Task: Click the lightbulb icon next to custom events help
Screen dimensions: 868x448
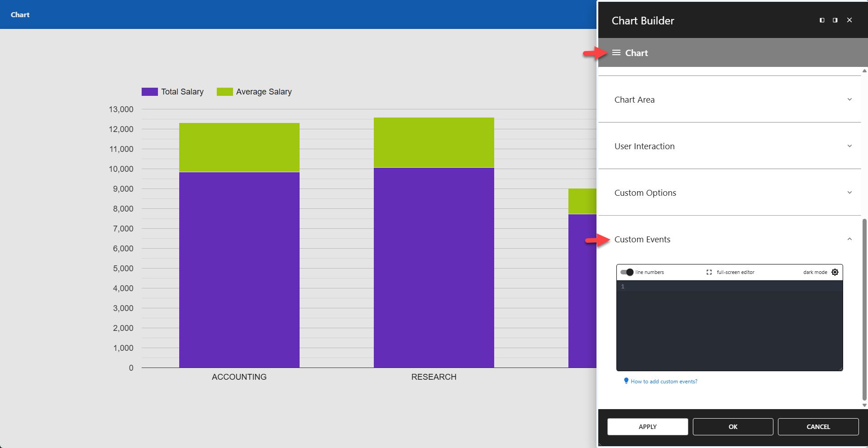Action: pyautogui.click(x=626, y=381)
